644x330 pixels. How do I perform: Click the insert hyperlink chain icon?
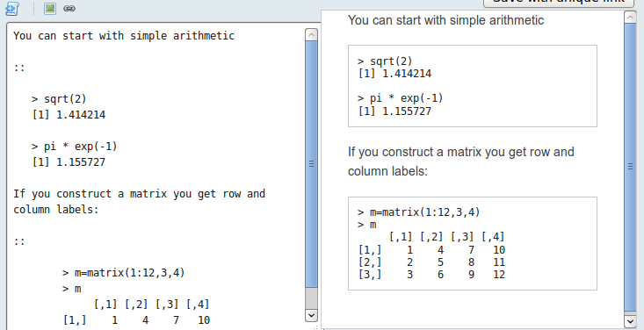(x=69, y=8)
